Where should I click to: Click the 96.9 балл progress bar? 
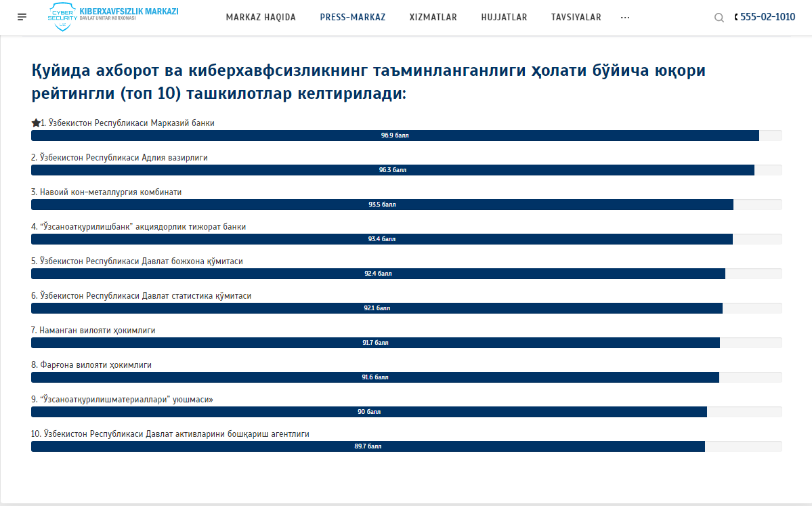(395, 135)
